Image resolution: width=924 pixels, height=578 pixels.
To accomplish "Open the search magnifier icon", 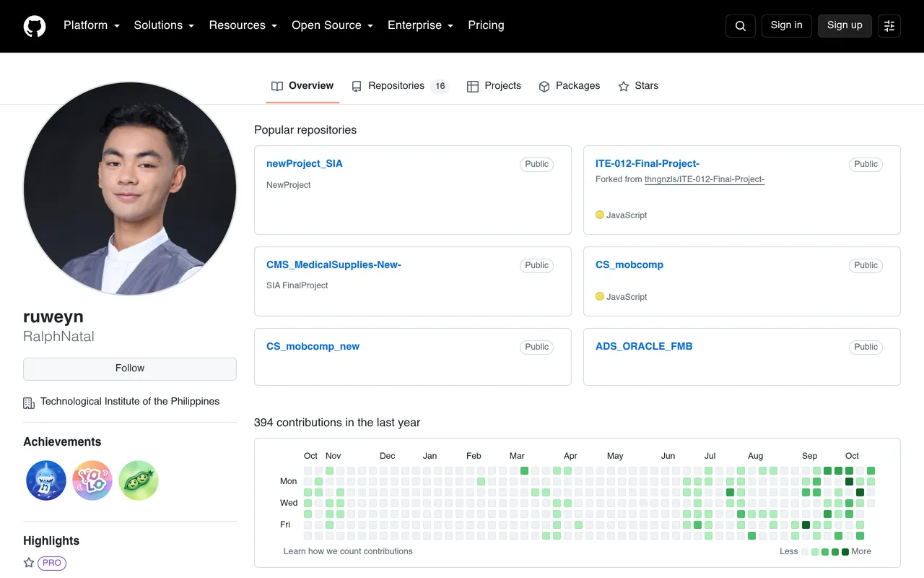I will [741, 26].
